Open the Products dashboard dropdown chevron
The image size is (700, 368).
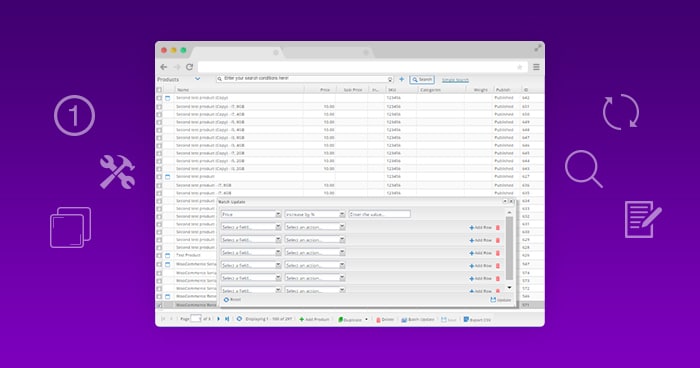pos(197,79)
